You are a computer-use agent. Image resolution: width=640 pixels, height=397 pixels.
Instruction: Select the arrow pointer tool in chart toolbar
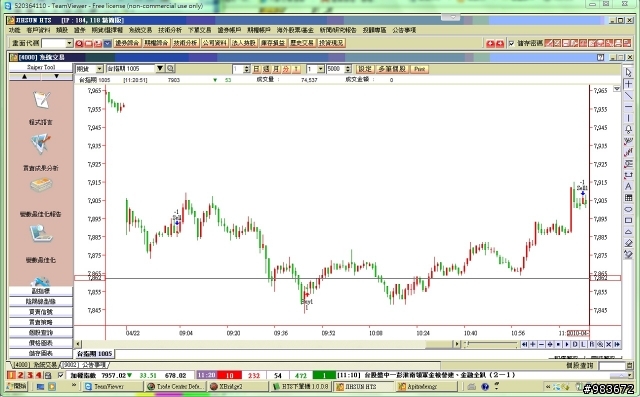tap(628, 72)
